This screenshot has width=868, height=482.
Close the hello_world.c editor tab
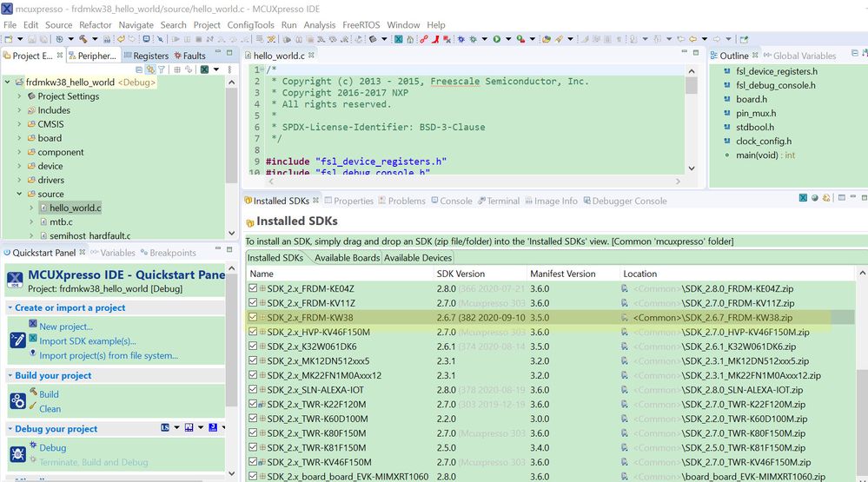click(x=312, y=55)
